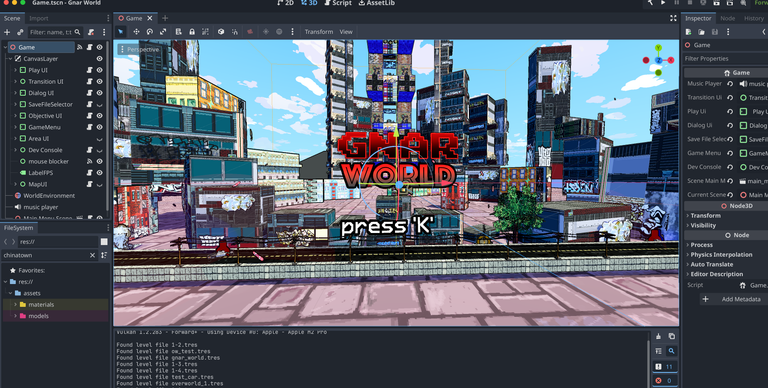
Task: Expand the MapUI node
Action: coord(15,184)
